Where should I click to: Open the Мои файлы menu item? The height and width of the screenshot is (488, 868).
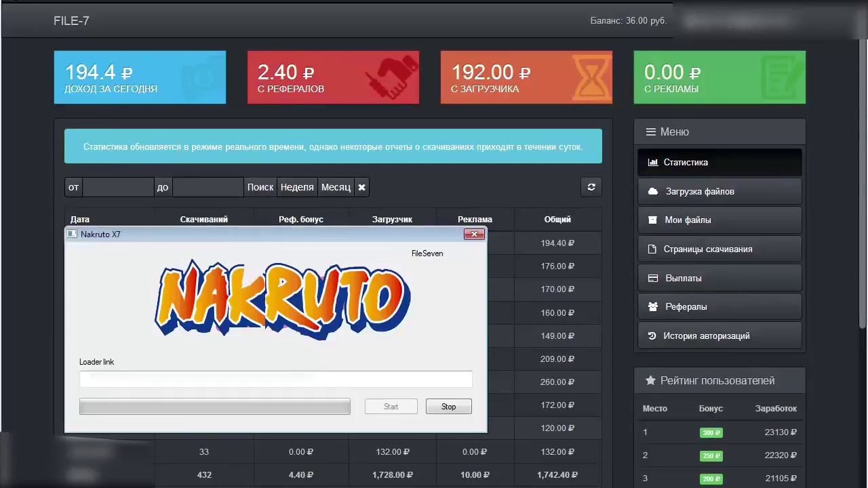[x=719, y=220]
